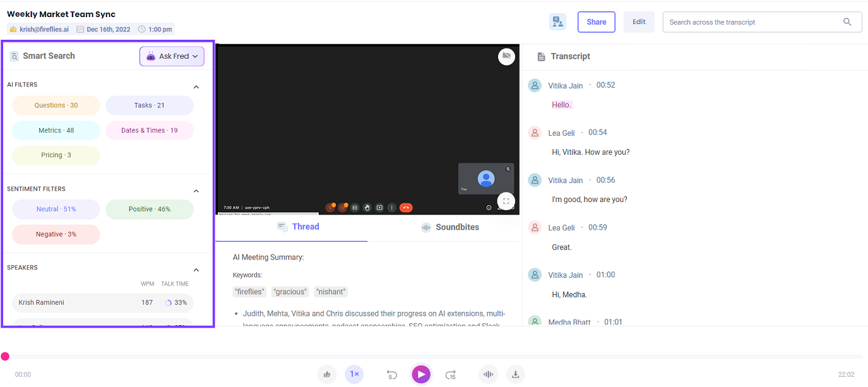Open the transcript Edit button

[x=639, y=21]
